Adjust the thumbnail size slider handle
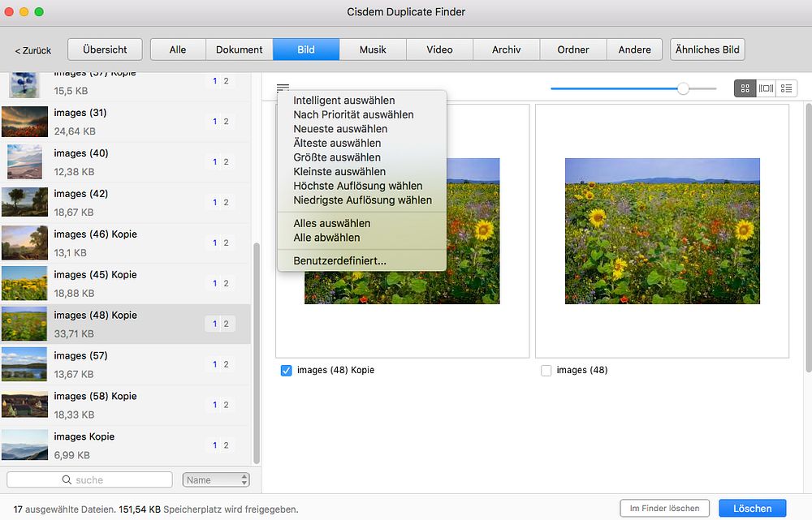 (x=684, y=88)
